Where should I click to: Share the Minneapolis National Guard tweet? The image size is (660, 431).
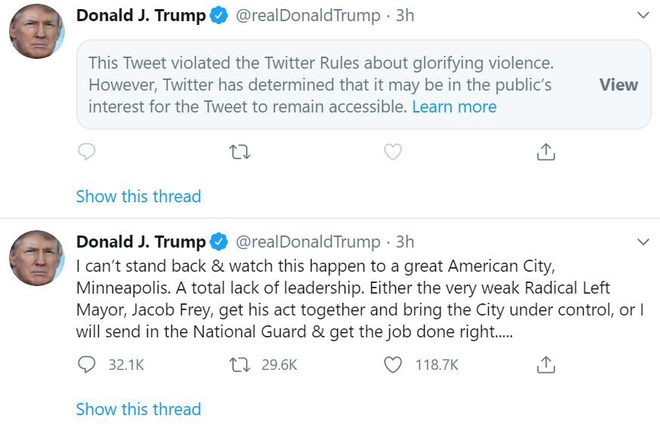tap(546, 365)
